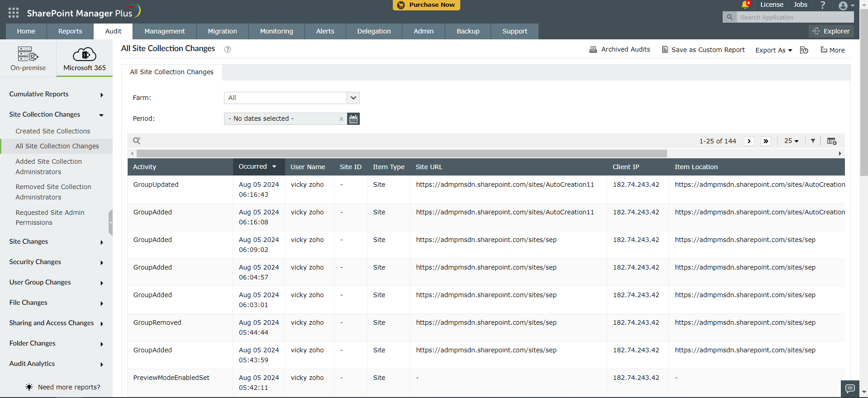The image size is (868, 398).
Task: Expand Security Changes in sidebar
Action: point(56,262)
